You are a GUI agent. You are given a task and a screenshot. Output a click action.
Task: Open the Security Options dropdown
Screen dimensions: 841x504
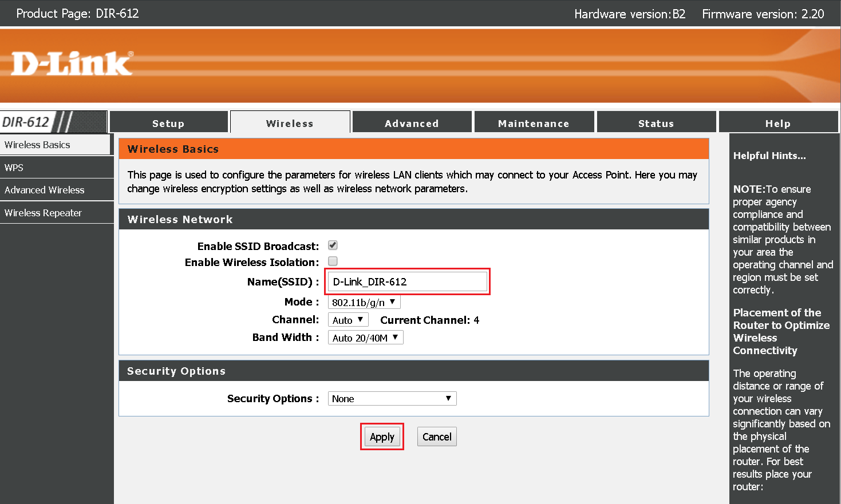pyautogui.click(x=392, y=399)
